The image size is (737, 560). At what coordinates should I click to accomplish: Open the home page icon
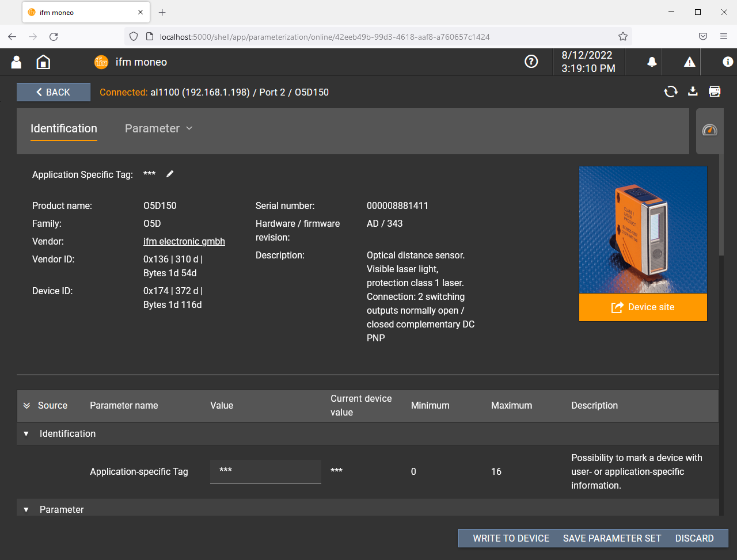(43, 62)
